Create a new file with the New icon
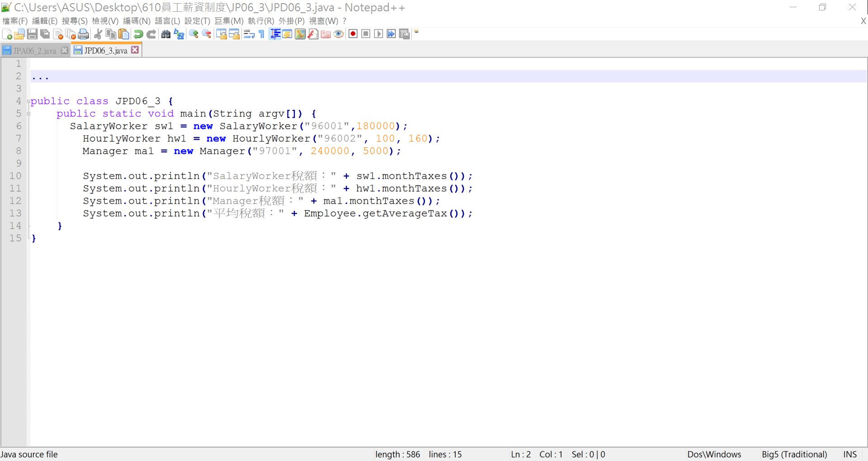Screen dimensions: 868x461 (x=7, y=34)
